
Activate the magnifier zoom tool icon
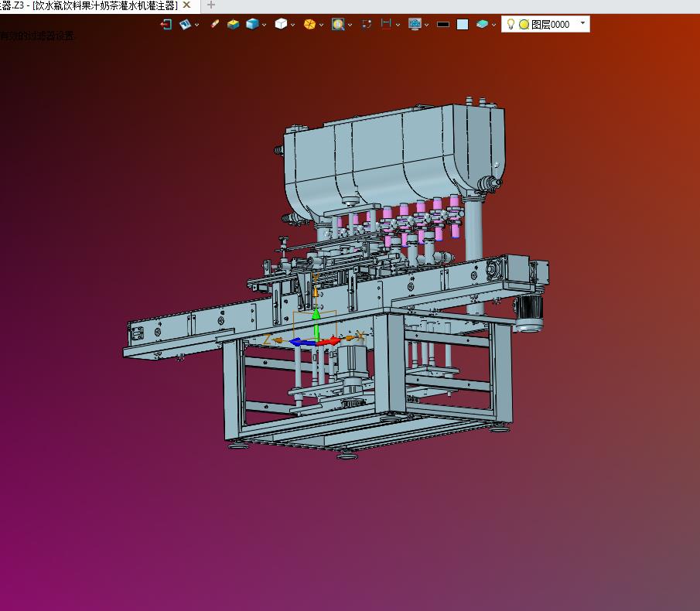pos(338,25)
